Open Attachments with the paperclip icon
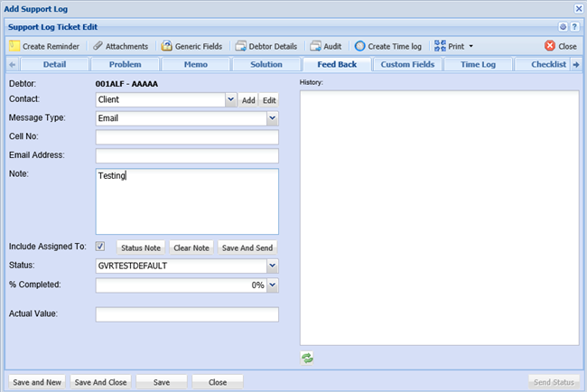Viewport: 587px width, 392px height. pyautogui.click(x=98, y=46)
